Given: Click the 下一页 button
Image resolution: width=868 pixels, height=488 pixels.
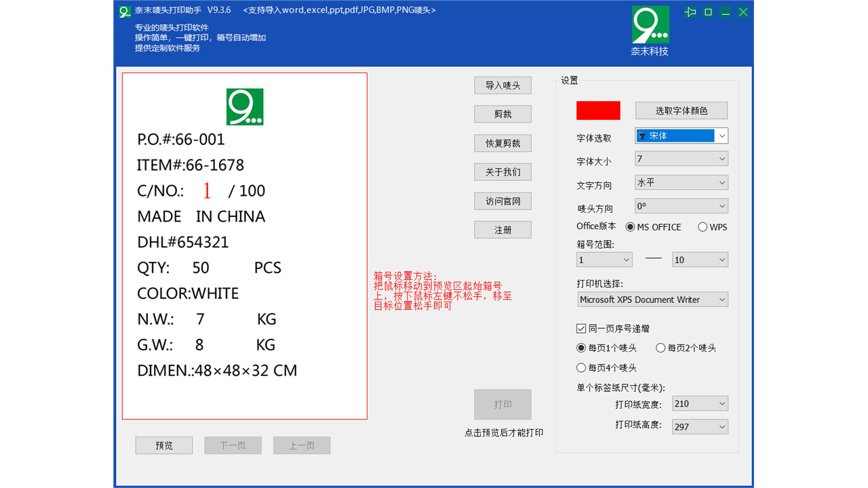Looking at the screenshot, I should point(233,445).
